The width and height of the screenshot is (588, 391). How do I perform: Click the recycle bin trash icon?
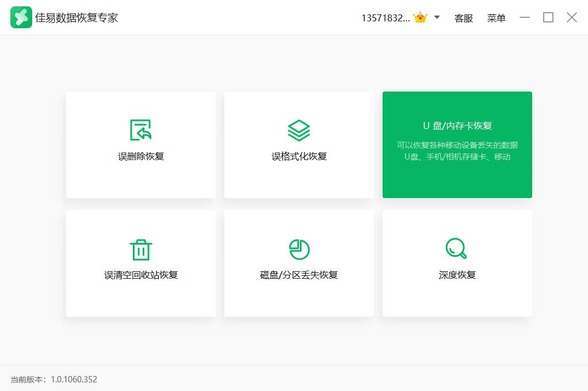[140, 249]
